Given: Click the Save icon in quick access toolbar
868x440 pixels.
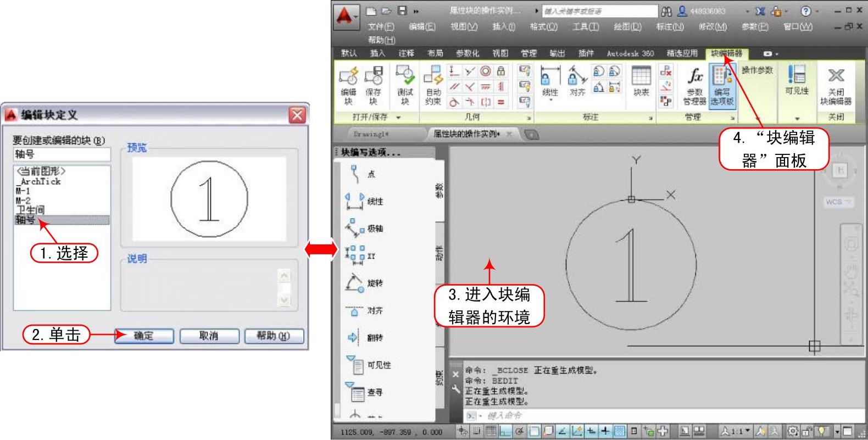Looking at the screenshot, I should 403,10.
